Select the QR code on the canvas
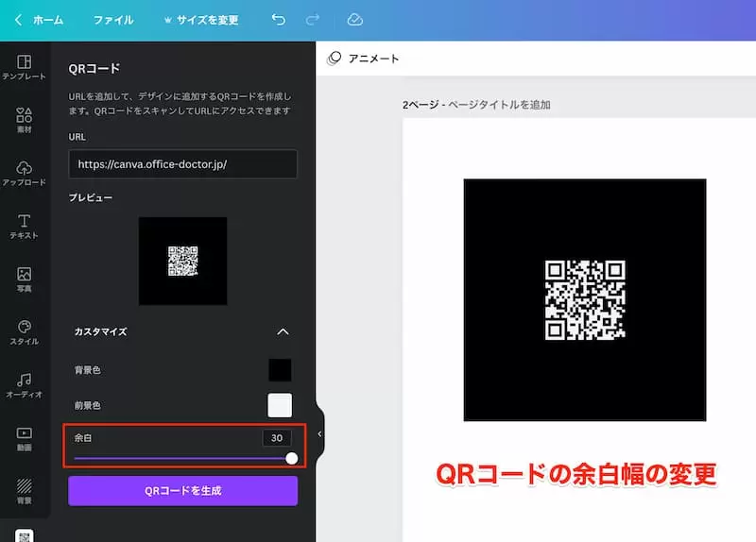 point(585,299)
